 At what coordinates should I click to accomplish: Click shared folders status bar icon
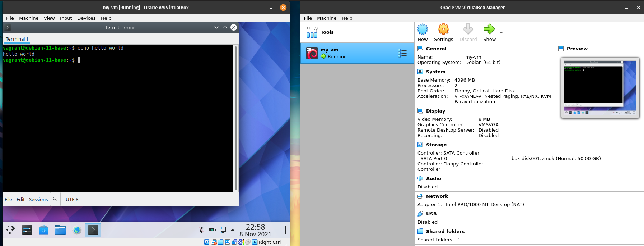coord(221,242)
